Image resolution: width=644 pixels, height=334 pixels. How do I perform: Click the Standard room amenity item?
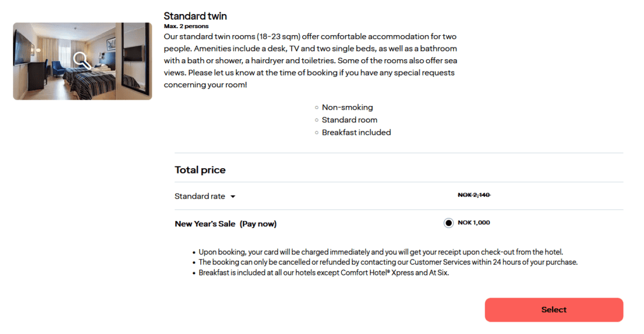[350, 120]
